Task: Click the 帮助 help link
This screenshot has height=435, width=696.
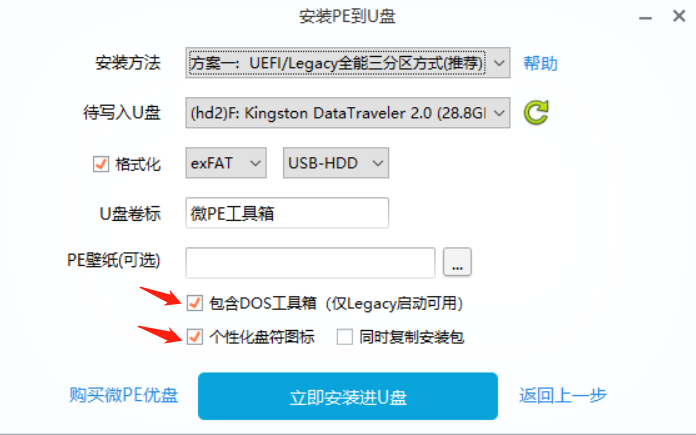Action: (x=540, y=63)
